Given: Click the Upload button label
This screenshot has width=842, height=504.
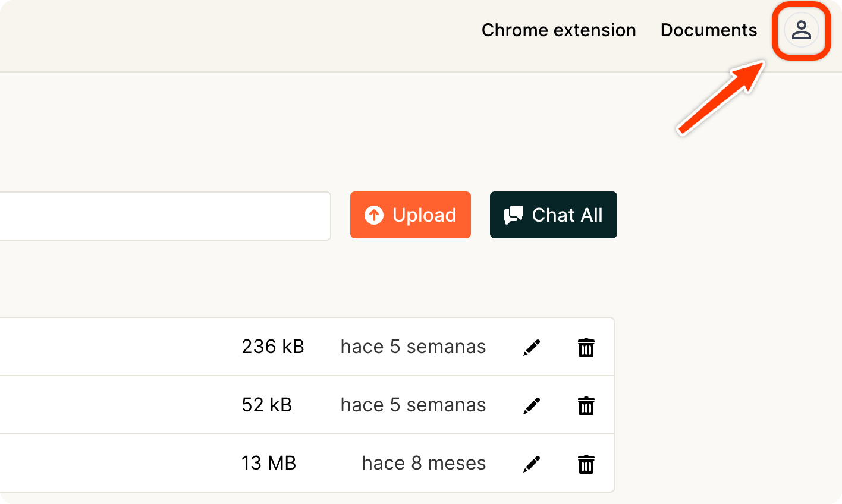Looking at the screenshot, I should pos(424,215).
